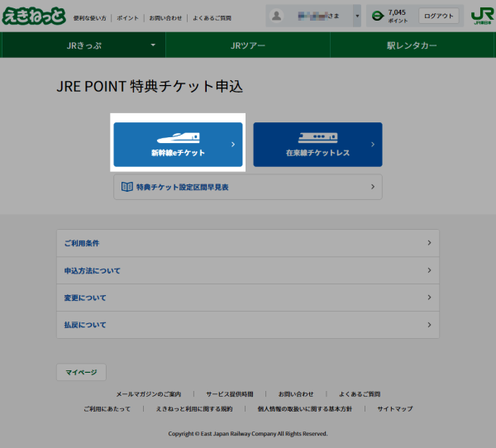Click the chevron on 特典チケット設定区間早見表 row
The image size is (496, 448).
[373, 187]
